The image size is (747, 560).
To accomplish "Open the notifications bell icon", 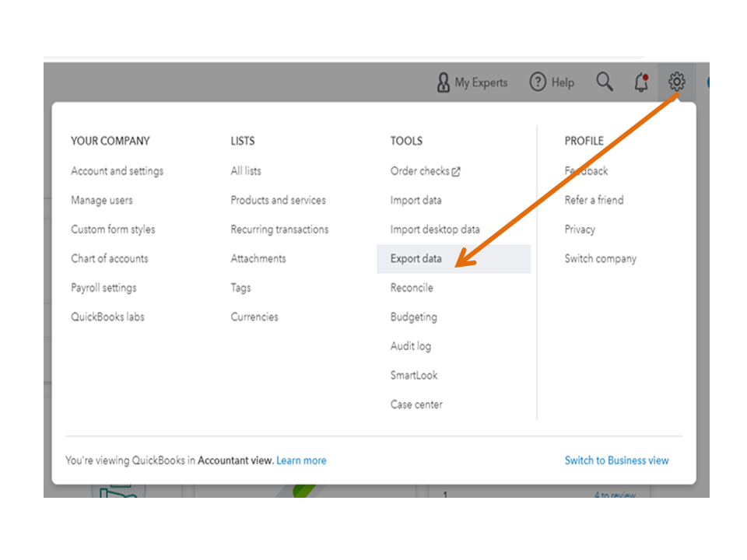I will 641,82.
